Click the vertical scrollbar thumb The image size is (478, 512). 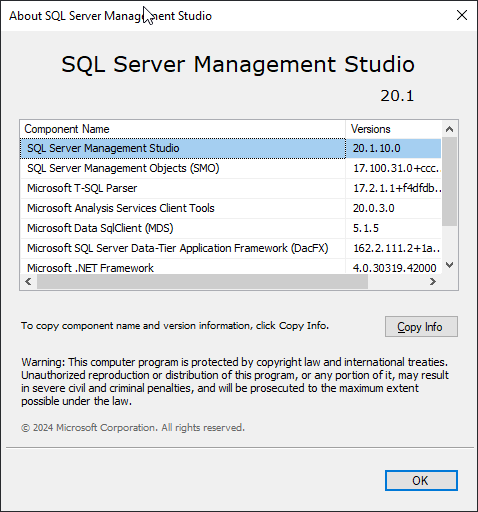pyautogui.click(x=450, y=181)
